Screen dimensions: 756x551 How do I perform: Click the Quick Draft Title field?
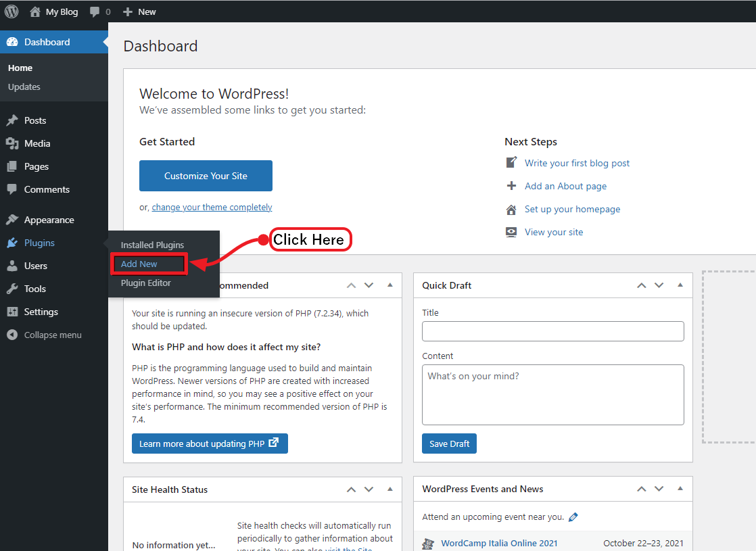553,331
